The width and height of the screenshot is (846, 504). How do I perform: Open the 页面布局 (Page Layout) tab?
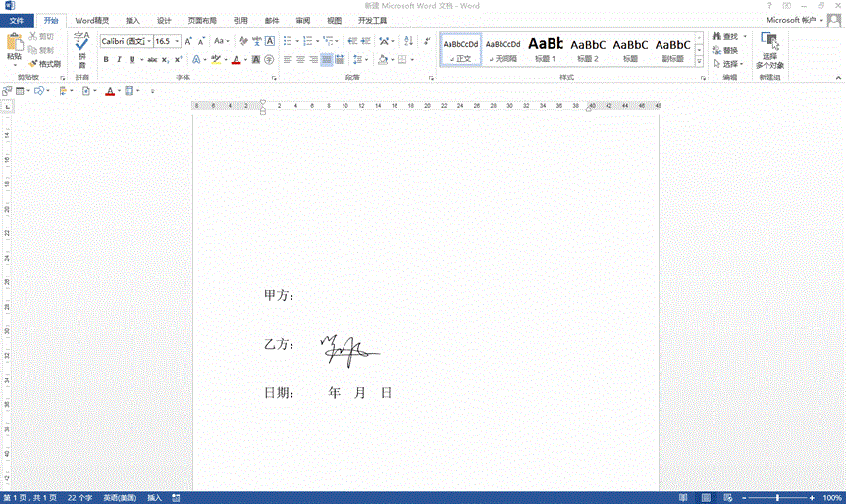click(x=202, y=20)
